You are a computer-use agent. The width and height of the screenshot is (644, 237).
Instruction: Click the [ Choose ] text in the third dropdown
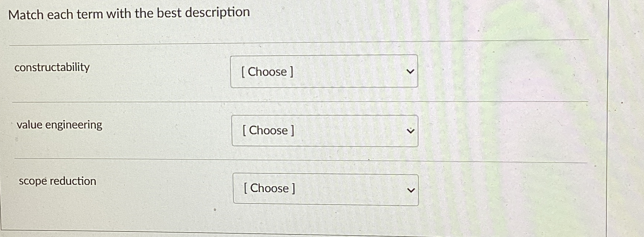tap(269, 189)
